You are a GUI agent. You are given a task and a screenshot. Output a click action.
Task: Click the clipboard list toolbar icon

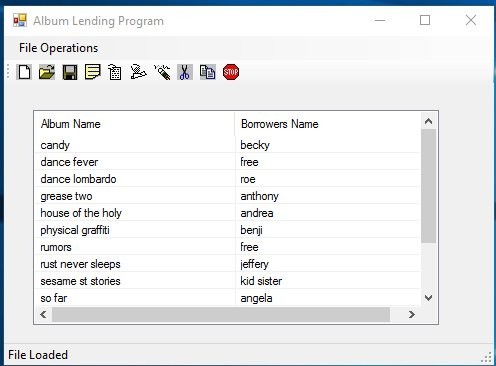pos(115,72)
